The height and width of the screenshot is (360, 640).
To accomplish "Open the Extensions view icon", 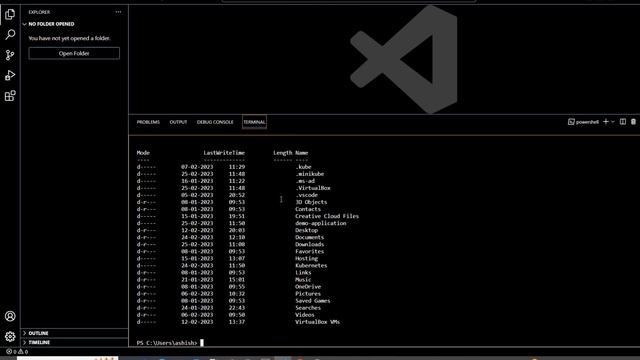I will pyautogui.click(x=10, y=96).
